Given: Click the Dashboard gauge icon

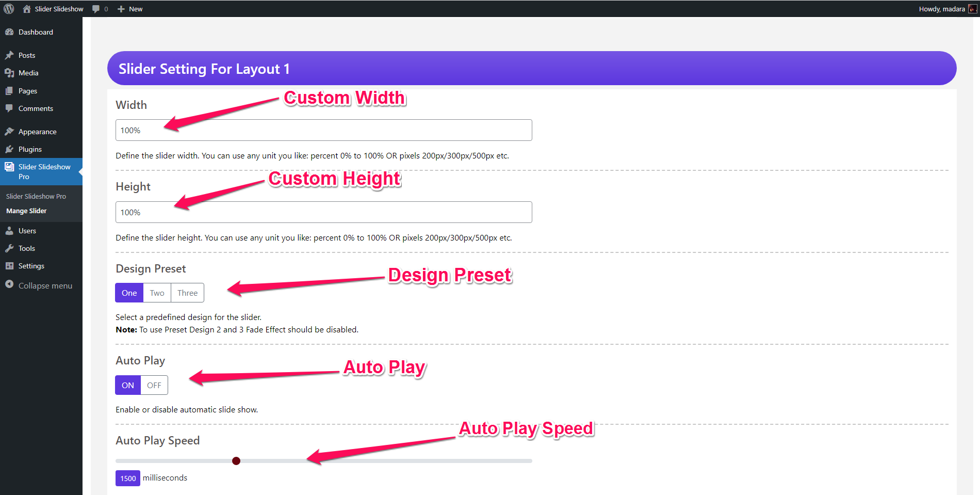Looking at the screenshot, I should [x=9, y=32].
